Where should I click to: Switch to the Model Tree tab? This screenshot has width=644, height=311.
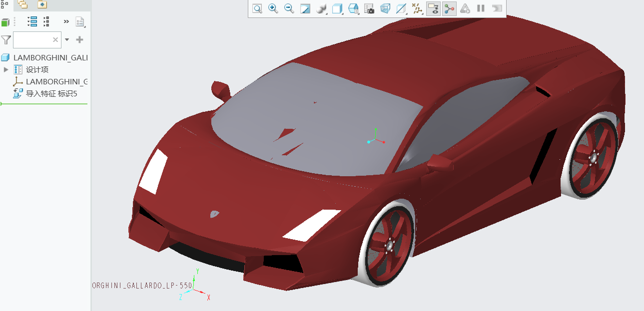point(5,3)
